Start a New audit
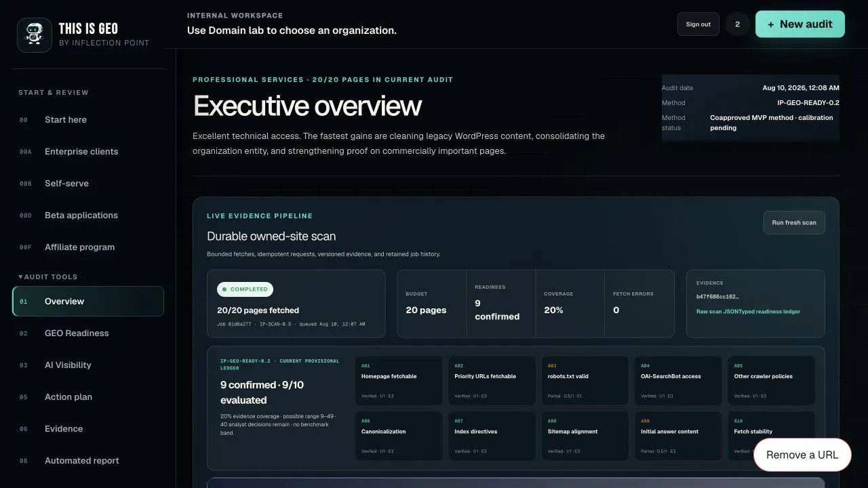 click(x=800, y=24)
